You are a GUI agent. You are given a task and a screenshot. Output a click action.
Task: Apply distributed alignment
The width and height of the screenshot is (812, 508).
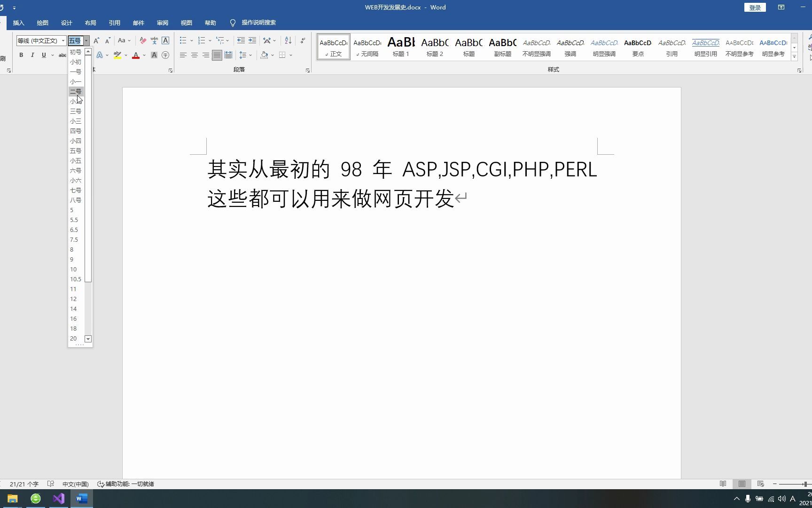click(x=228, y=55)
